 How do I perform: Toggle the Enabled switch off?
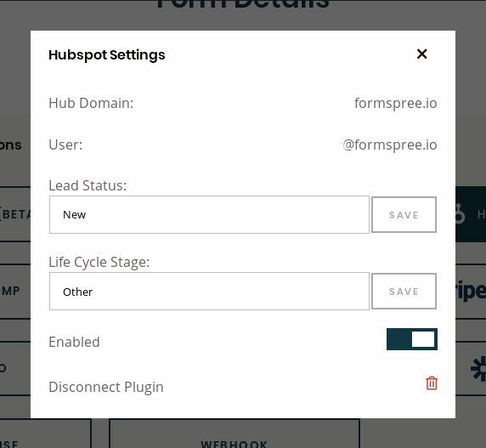[x=412, y=339]
